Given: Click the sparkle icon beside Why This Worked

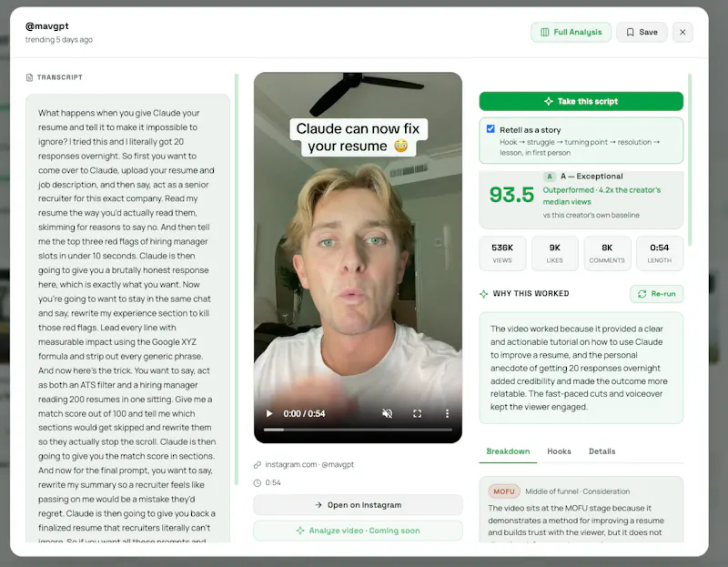Looking at the screenshot, I should pos(483,293).
